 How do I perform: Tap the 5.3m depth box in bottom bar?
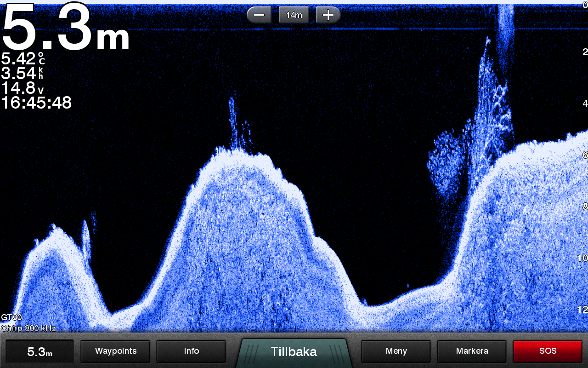point(40,352)
